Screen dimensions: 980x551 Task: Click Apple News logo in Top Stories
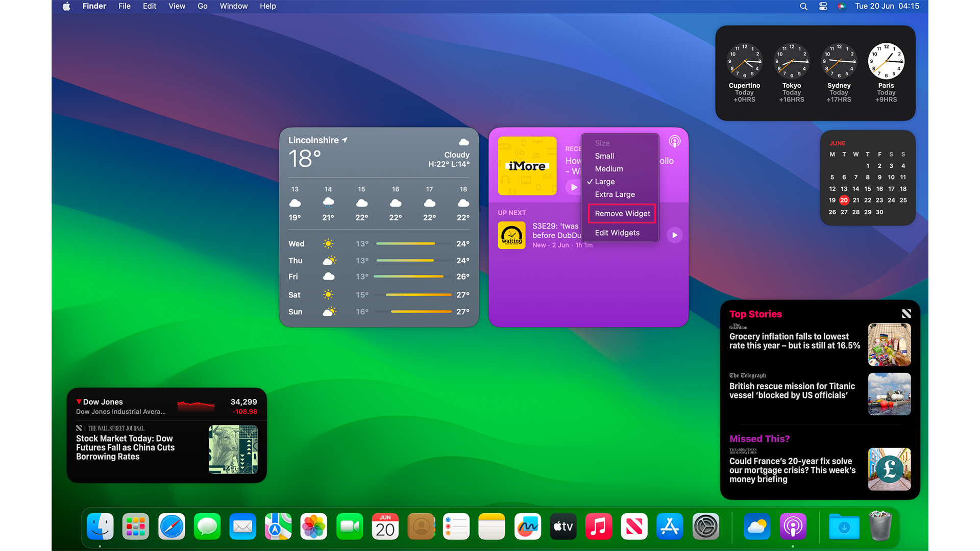tap(906, 314)
